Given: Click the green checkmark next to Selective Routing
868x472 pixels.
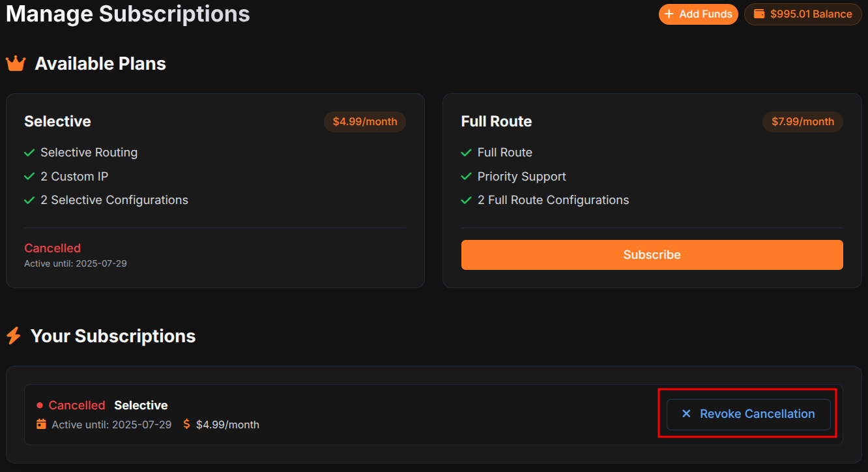Looking at the screenshot, I should point(29,153).
